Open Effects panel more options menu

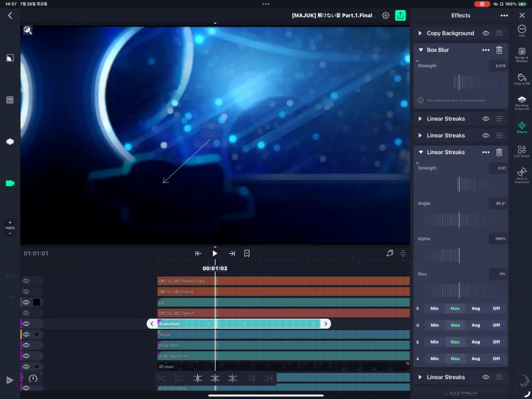coord(504,16)
